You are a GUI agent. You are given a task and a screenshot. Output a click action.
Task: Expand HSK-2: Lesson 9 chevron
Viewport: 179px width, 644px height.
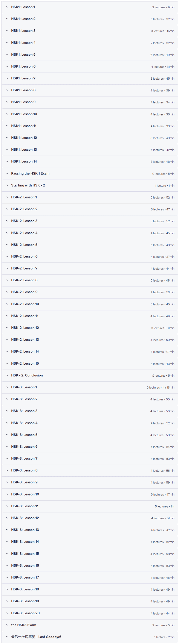pos(7,292)
